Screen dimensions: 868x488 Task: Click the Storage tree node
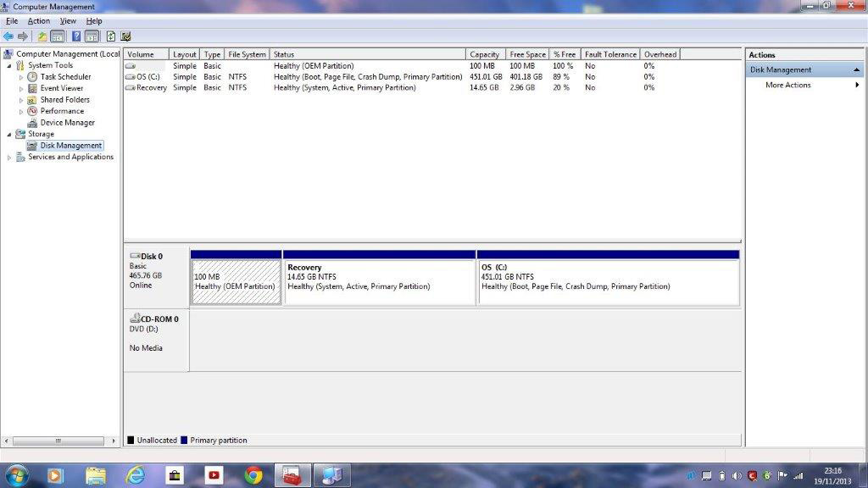(41, 134)
